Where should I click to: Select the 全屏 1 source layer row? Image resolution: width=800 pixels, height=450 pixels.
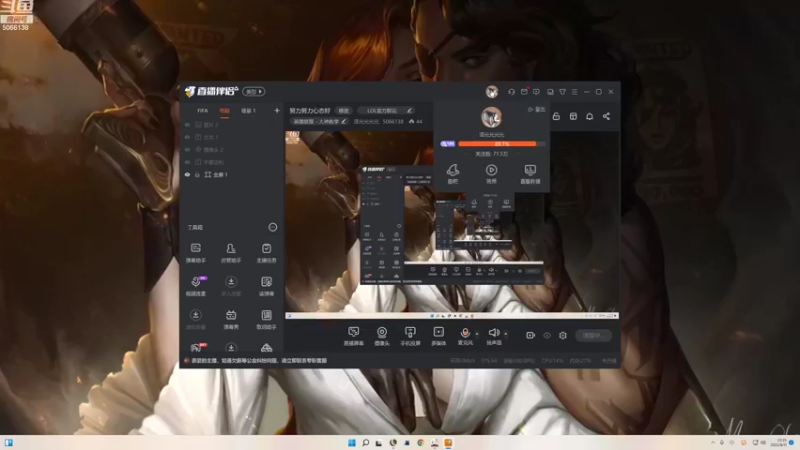[x=232, y=174]
